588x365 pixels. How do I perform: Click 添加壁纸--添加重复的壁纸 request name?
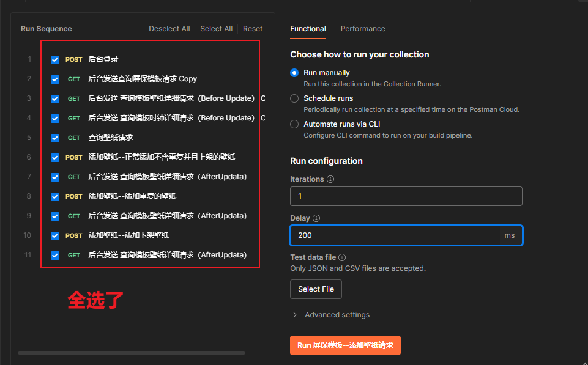pyautogui.click(x=132, y=196)
